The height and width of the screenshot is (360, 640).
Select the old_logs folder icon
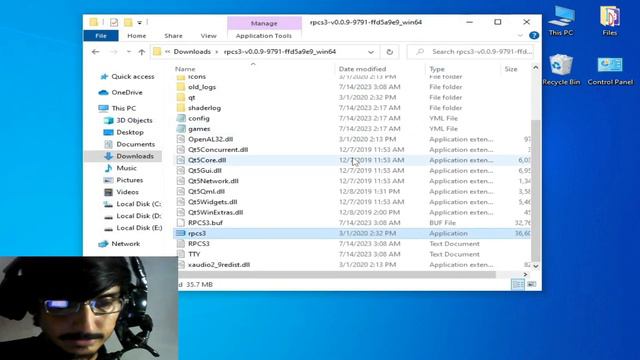pyautogui.click(x=181, y=87)
